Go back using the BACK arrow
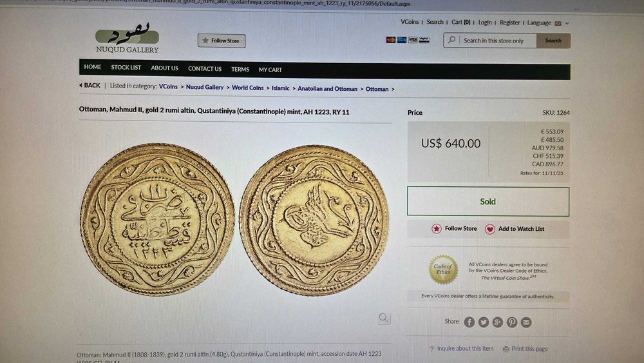Viewport: 644px width, 363px height. (90, 86)
